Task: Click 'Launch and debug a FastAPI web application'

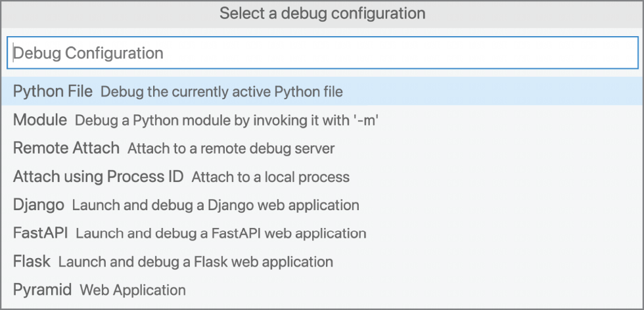Action: pos(221,234)
